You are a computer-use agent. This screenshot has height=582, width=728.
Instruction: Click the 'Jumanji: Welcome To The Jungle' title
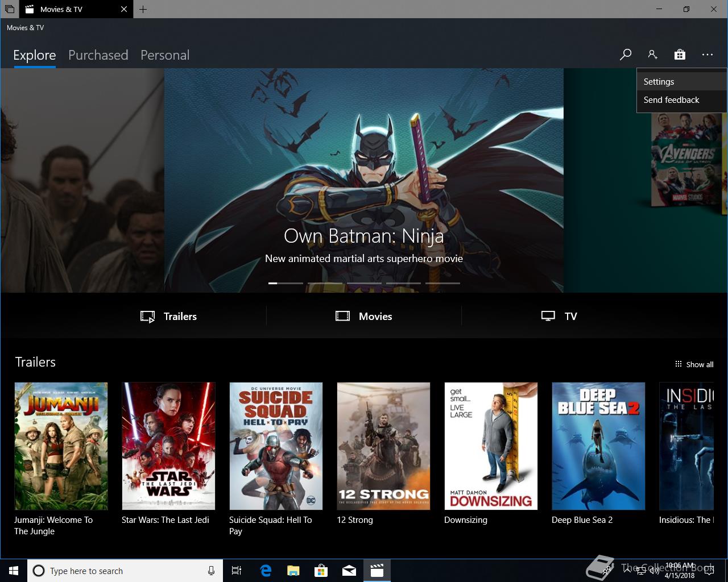[53, 526]
